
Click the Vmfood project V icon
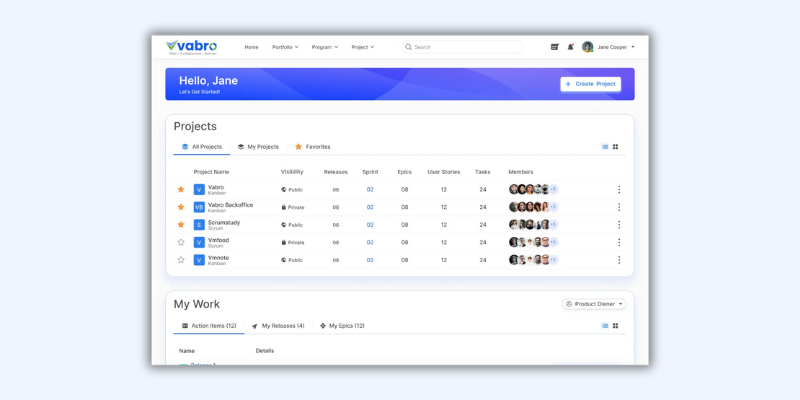(x=199, y=242)
